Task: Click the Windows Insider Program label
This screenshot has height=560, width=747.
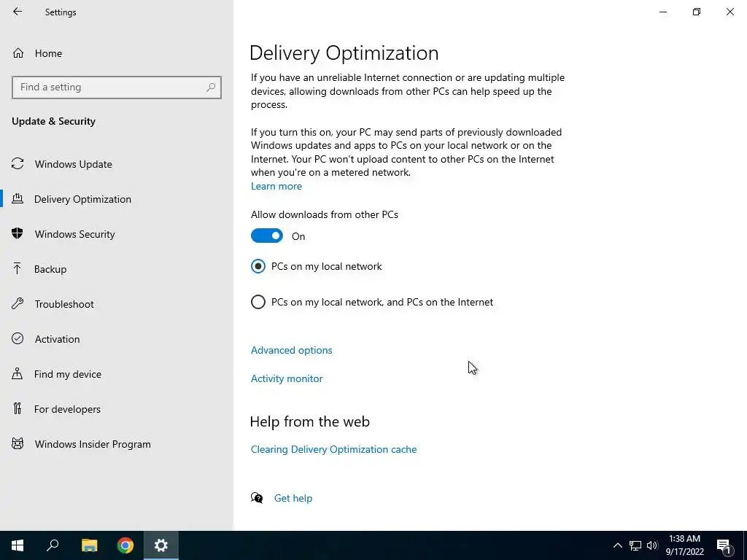Action: click(x=93, y=444)
